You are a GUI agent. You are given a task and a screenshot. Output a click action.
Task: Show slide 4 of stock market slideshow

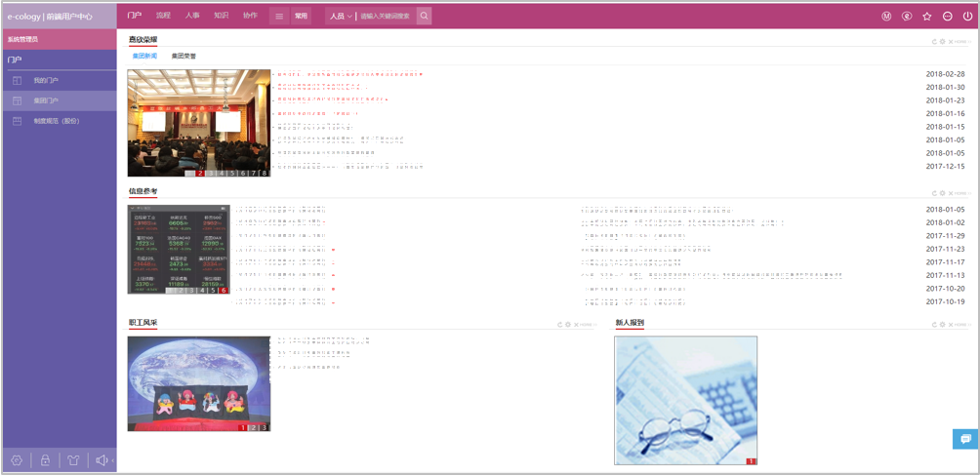pyautogui.click(x=202, y=291)
